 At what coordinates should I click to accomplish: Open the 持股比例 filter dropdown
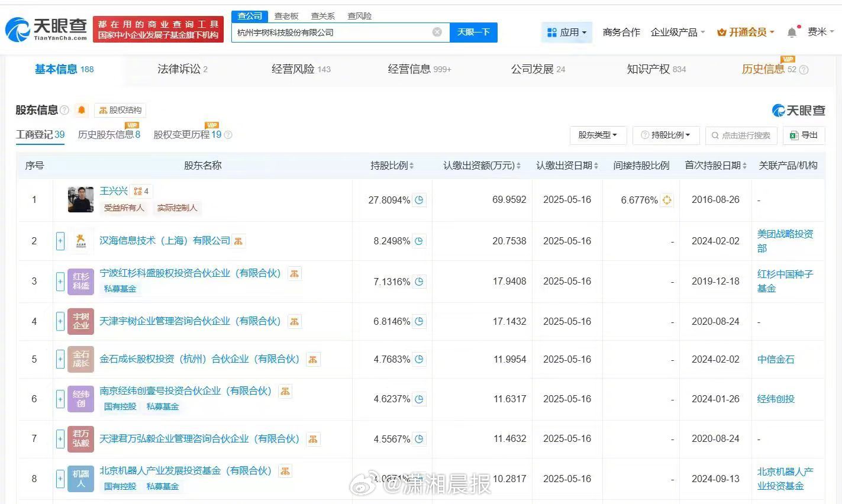[666, 135]
